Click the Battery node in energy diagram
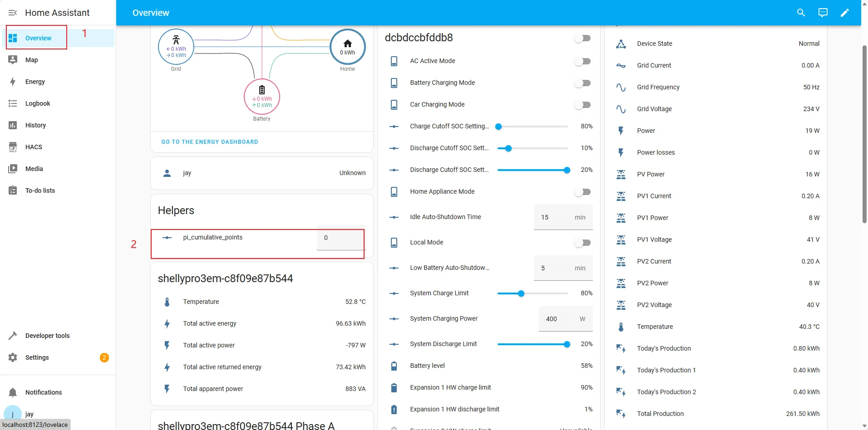Screen dimensions: 868x430 click(262, 97)
